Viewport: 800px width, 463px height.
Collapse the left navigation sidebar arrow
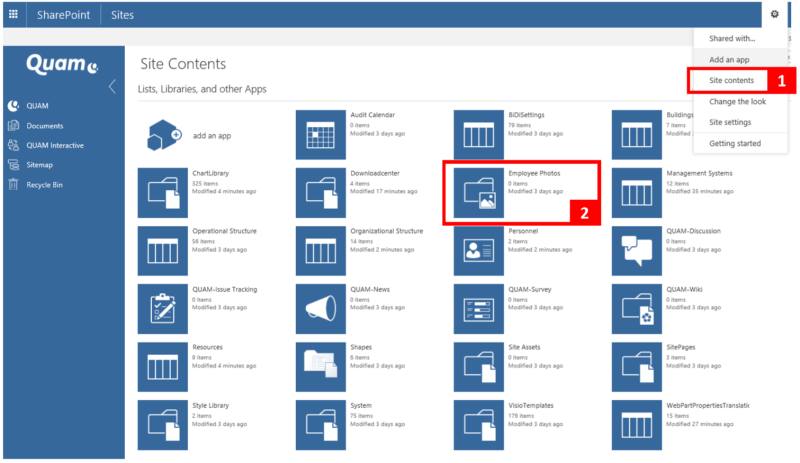112,86
